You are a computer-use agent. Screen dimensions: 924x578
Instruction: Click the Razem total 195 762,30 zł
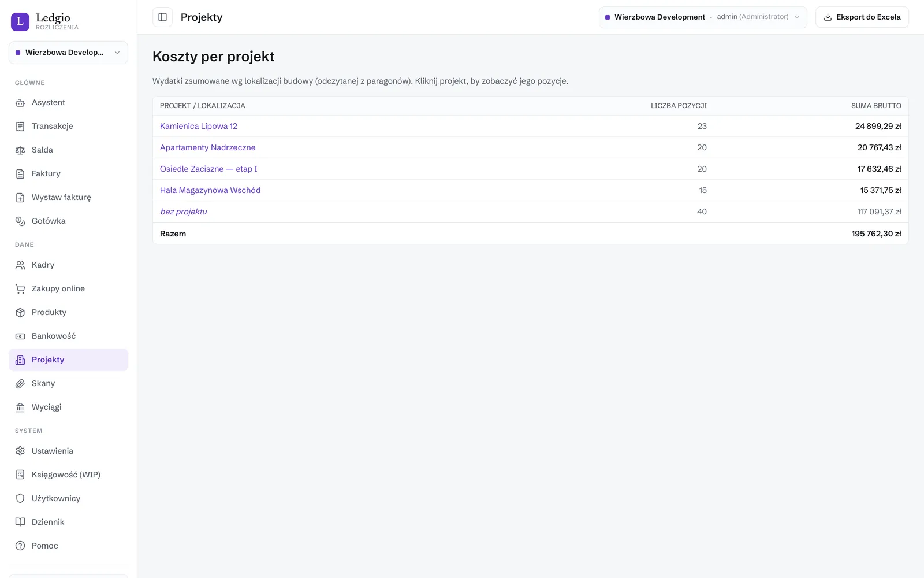click(x=876, y=234)
